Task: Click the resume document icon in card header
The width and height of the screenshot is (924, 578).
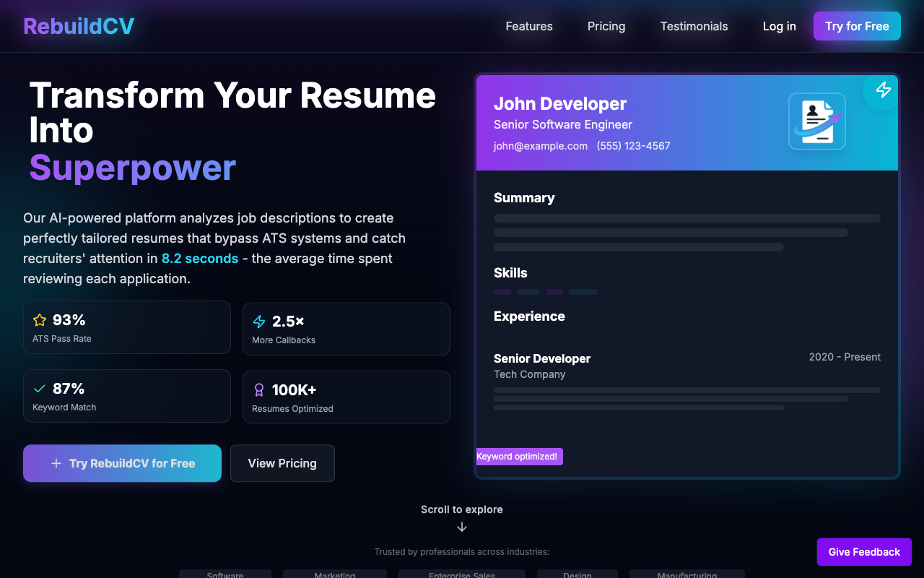Action: (x=817, y=121)
